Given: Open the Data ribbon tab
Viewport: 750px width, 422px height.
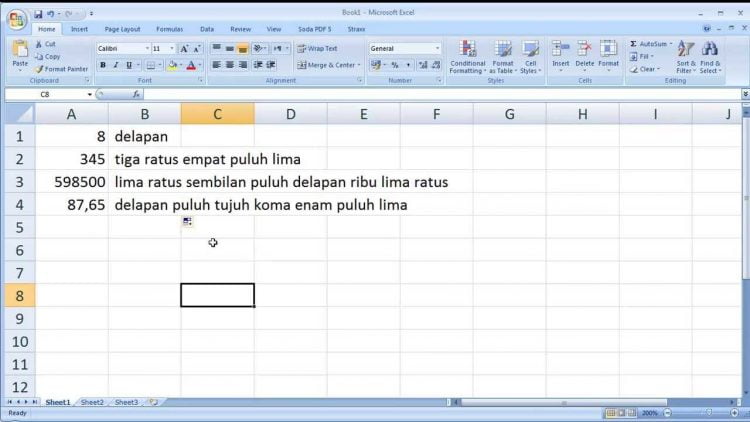Looking at the screenshot, I should (207, 29).
